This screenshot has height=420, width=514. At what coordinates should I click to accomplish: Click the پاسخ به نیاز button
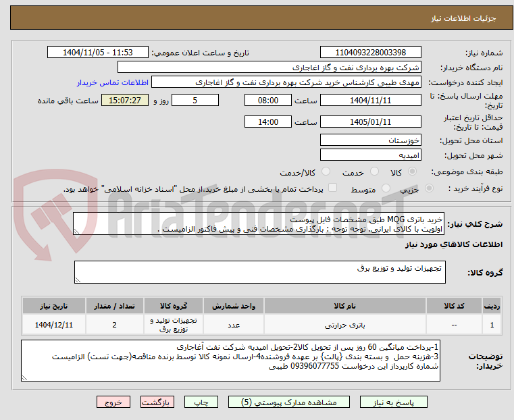click(393, 402)
